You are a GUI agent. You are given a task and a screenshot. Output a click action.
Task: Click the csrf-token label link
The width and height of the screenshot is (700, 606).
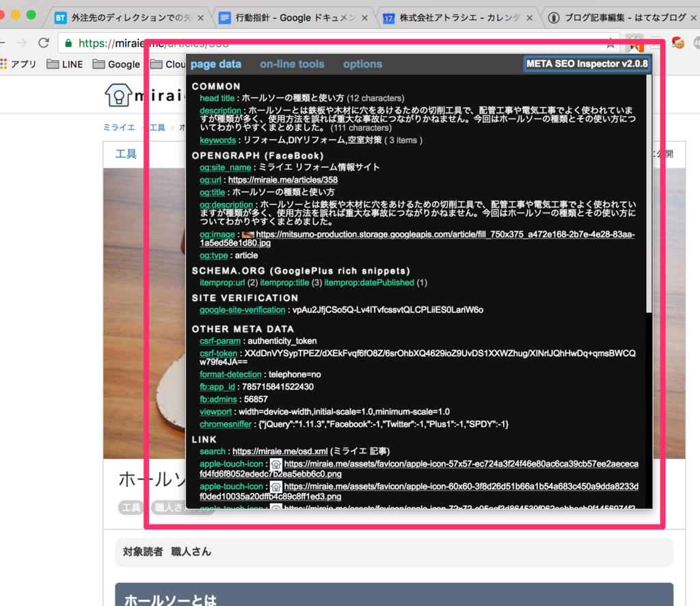tap(218, 354)
